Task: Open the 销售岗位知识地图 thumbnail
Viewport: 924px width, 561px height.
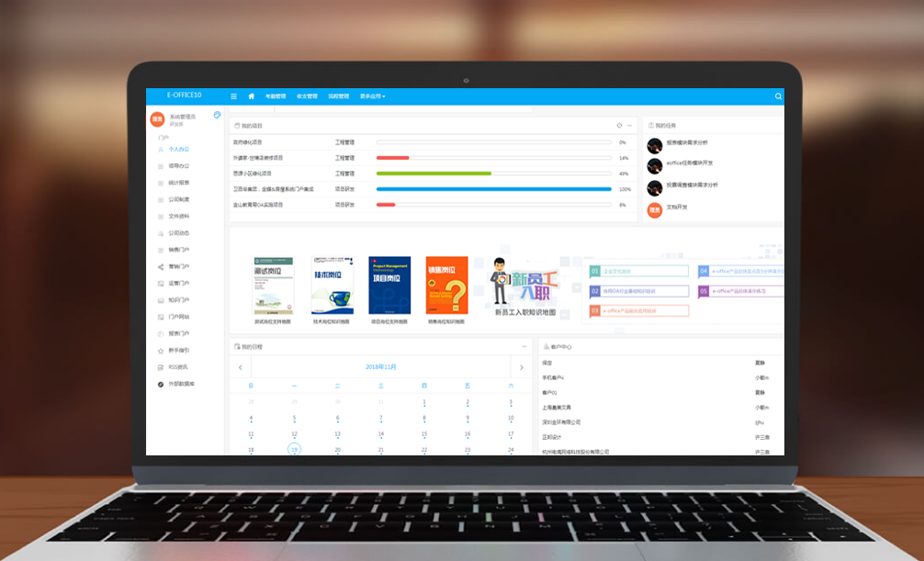Action: [446, 286]
